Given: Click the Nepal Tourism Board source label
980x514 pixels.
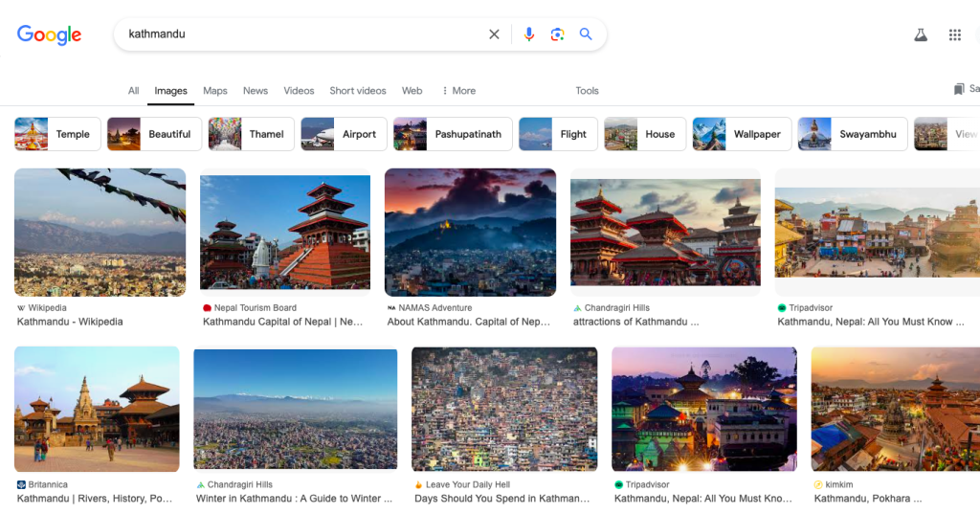Looking at the screenshot, I should click(x=250, y=307).
